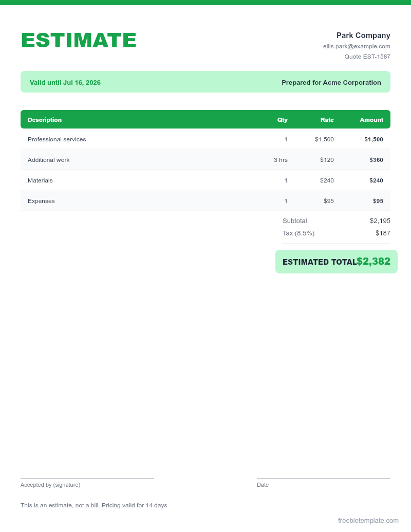Click the $1,500 rate for Professional services

[x=324, y=139]
